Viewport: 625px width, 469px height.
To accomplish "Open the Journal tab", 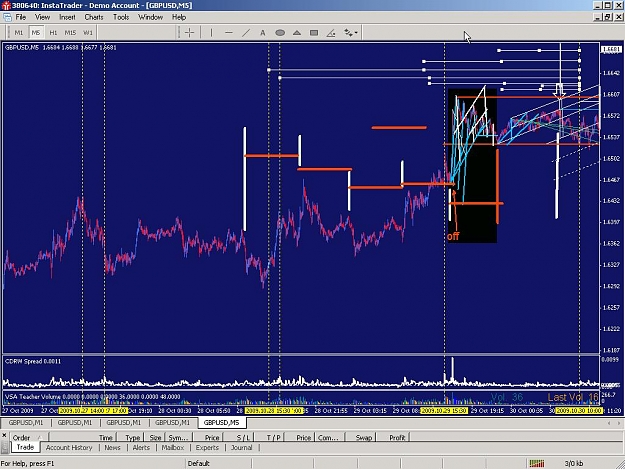I will (x=242, y=447).
